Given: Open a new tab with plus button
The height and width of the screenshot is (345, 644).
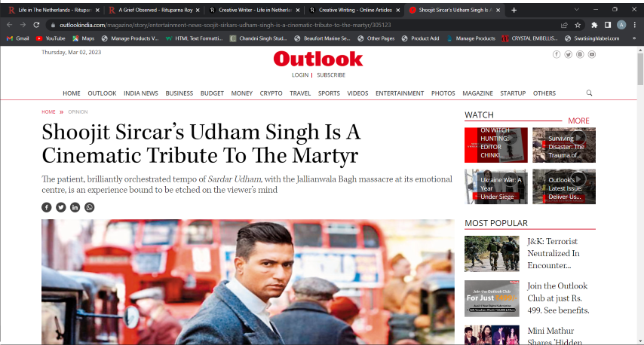Looking at the screenshot, I should click(x=514, y=11).
